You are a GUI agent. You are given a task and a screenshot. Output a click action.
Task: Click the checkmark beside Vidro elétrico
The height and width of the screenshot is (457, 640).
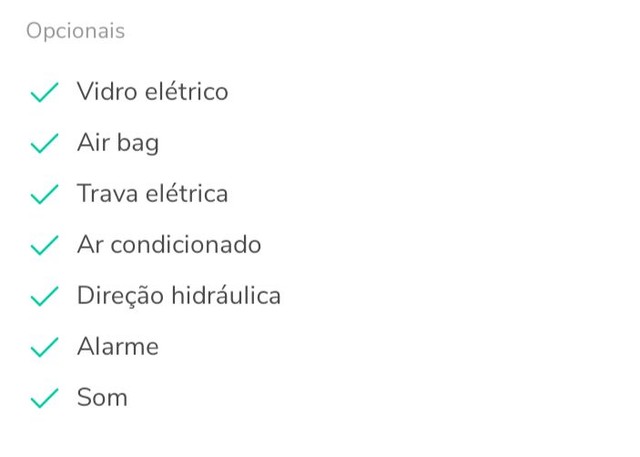tap(45, 93)
